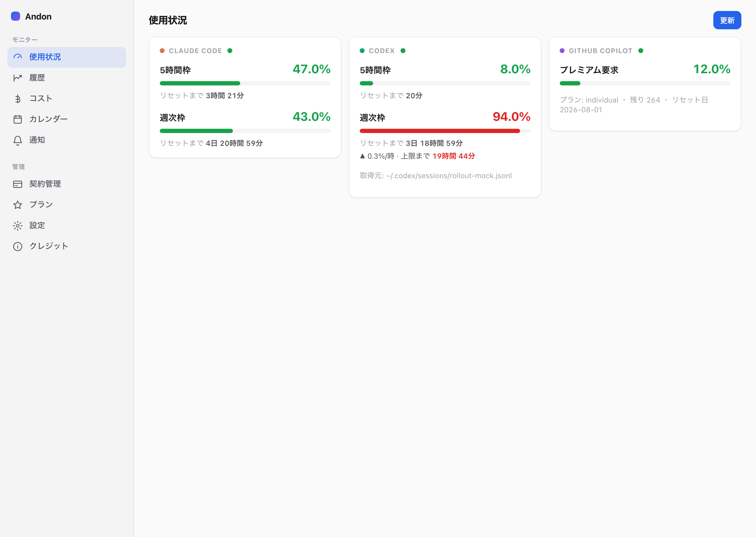This screenshot has width=756, height=537.
Task: Click the red 19時間 44分 text
Action: point(454,156)
